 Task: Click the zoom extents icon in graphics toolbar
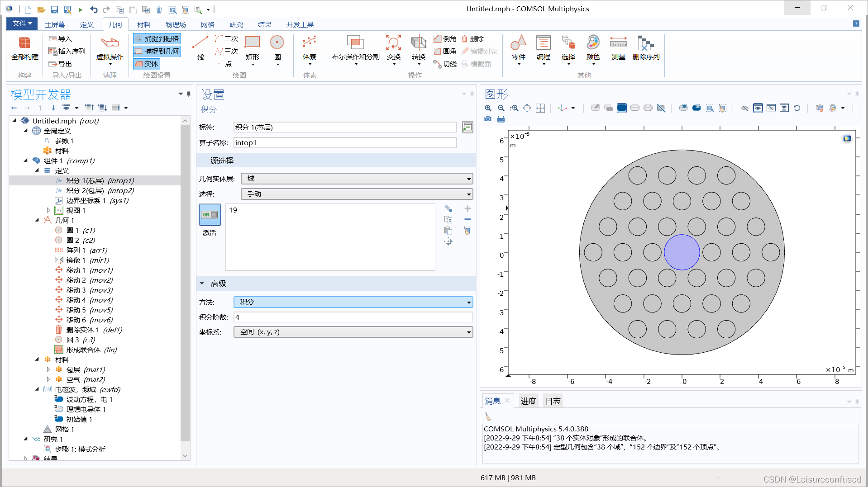click(527, 108)
